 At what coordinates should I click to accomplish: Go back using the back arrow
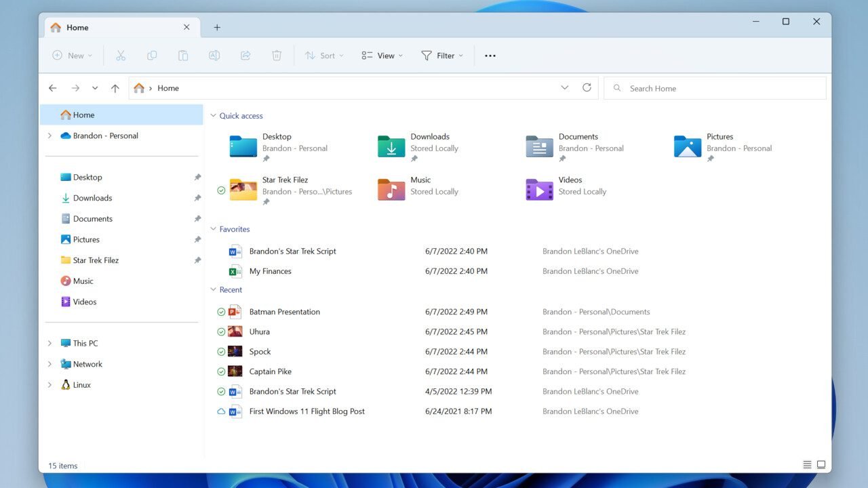(52, 87)
